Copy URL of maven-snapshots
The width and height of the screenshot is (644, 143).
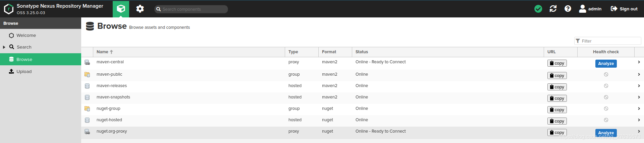tap(557, 98)
